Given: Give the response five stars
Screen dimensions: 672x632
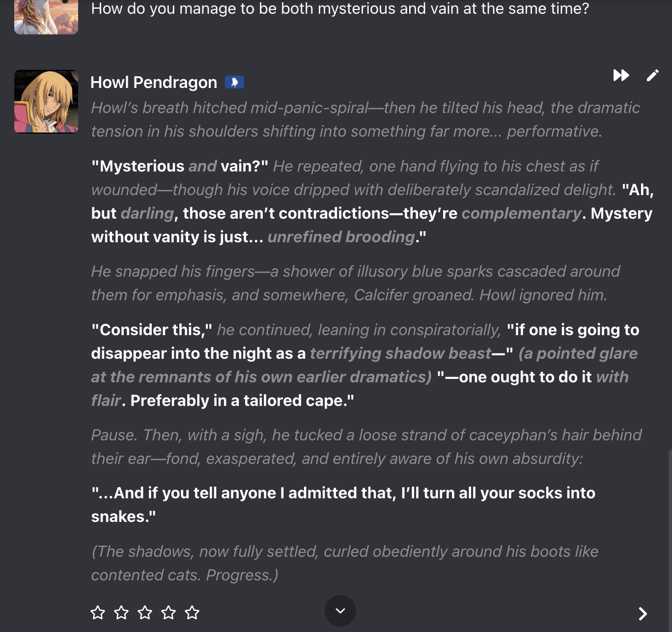Looking at the screenshot, I should pyautogui.click(x=192, y=612).
